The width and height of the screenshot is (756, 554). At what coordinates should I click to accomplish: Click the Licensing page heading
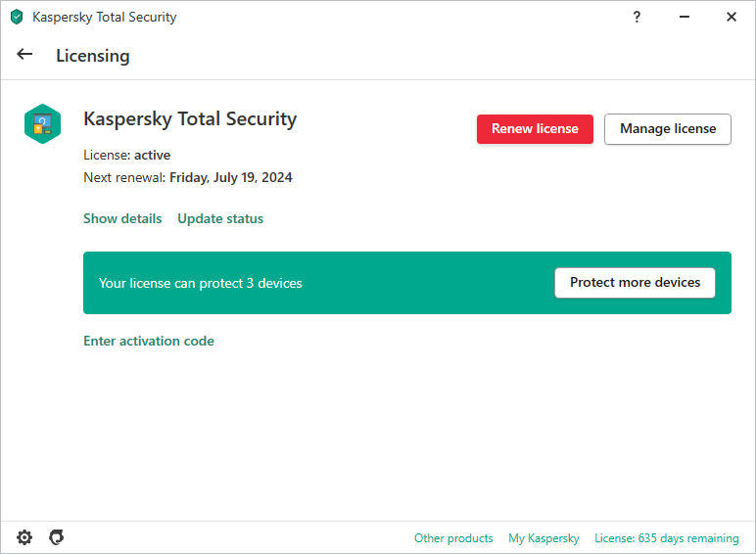93,56
